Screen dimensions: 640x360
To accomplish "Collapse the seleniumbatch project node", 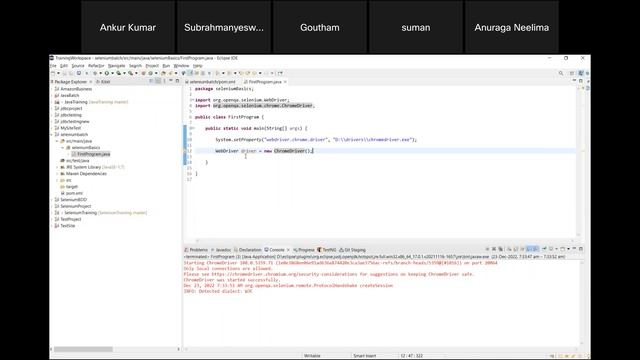I will click(52, 134).
